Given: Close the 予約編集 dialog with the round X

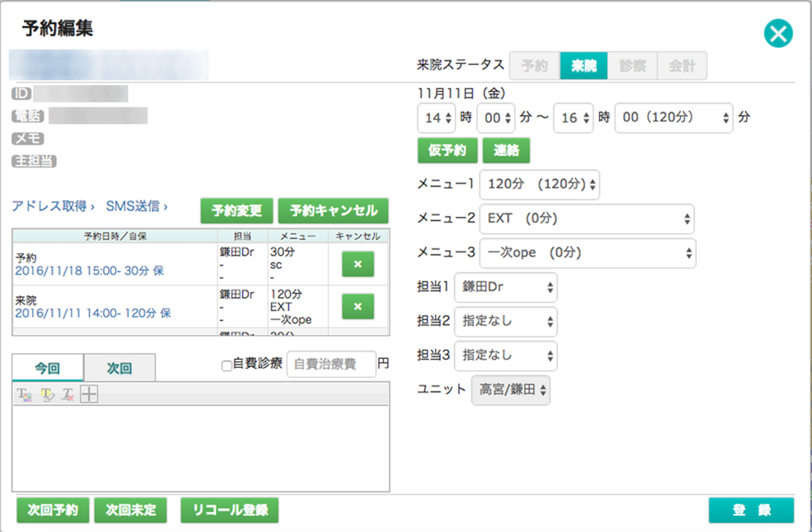Looking at the screenshot, I should pos(778,34).
